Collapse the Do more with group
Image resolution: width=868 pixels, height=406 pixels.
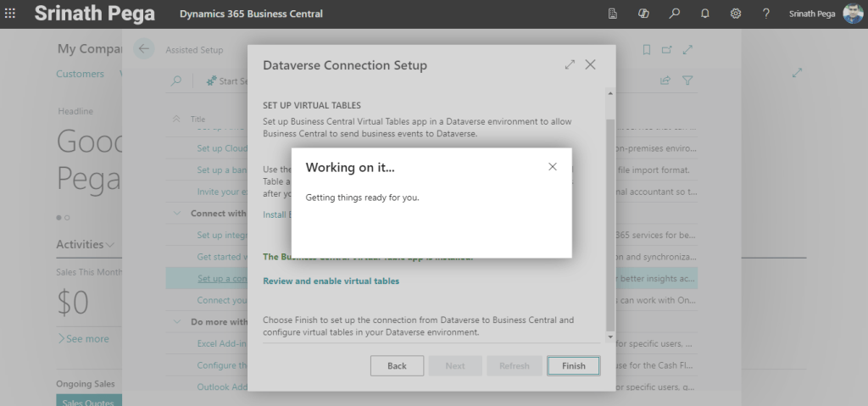pos(177,322)
